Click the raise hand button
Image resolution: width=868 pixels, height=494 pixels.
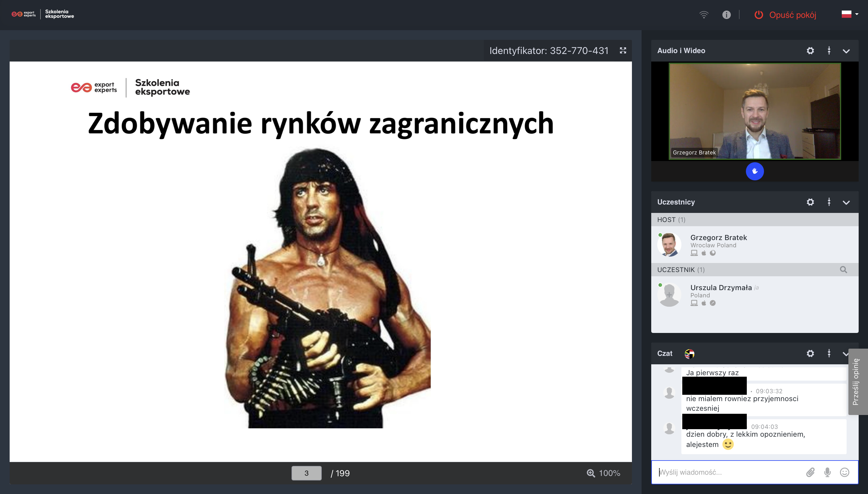click(x=754, y=171)
